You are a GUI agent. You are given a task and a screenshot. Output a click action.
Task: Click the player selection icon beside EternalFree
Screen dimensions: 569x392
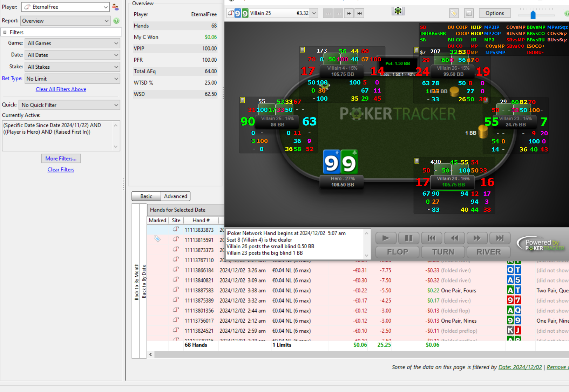pyautogui.click(x=115, y=7)
